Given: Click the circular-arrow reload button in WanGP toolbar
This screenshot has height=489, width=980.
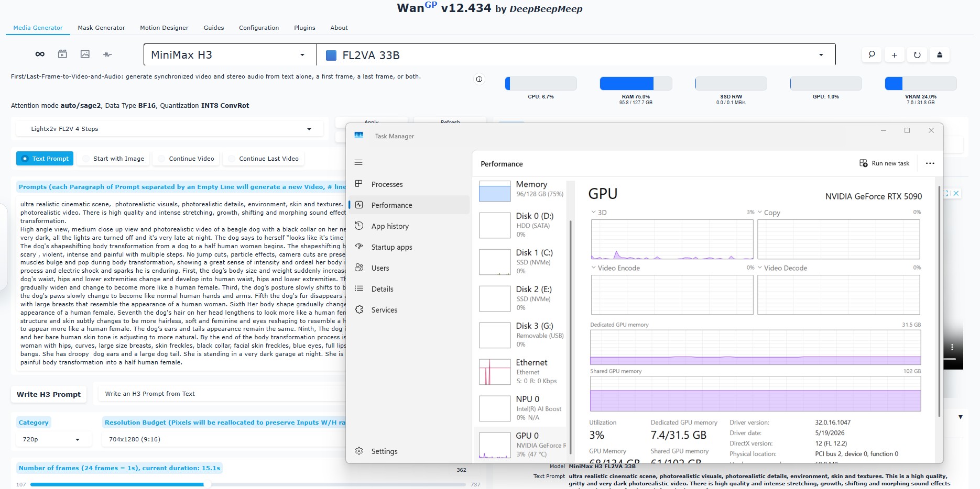Looking at the screenshot, I should (x=917, y=54).
